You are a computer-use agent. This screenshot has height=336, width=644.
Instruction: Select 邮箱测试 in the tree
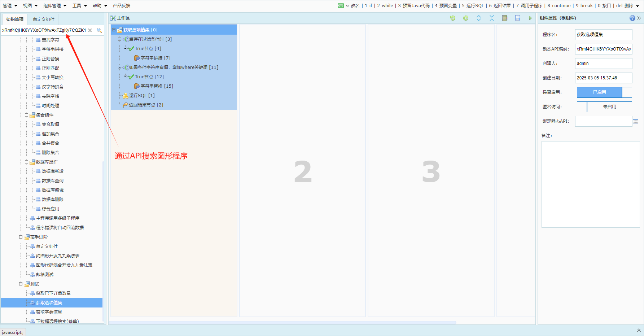pyautogui.click(x=45, y=274)
